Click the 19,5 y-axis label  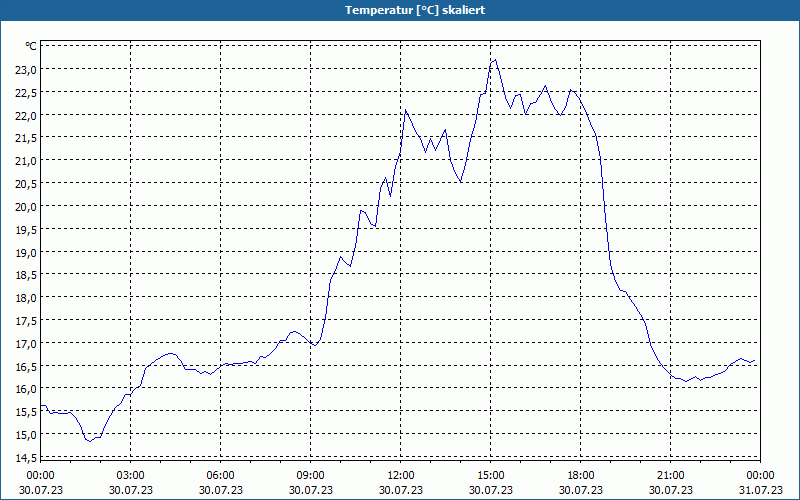point(26,230)
